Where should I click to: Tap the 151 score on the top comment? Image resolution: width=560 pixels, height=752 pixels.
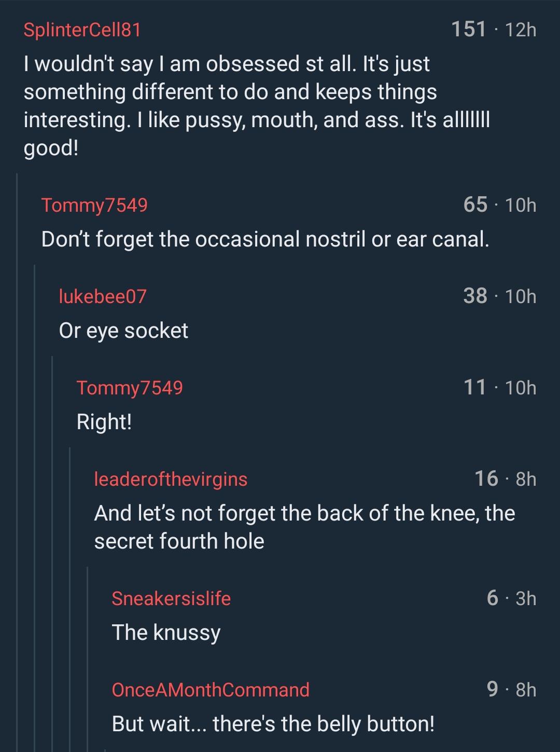click(x=469, y=30)
